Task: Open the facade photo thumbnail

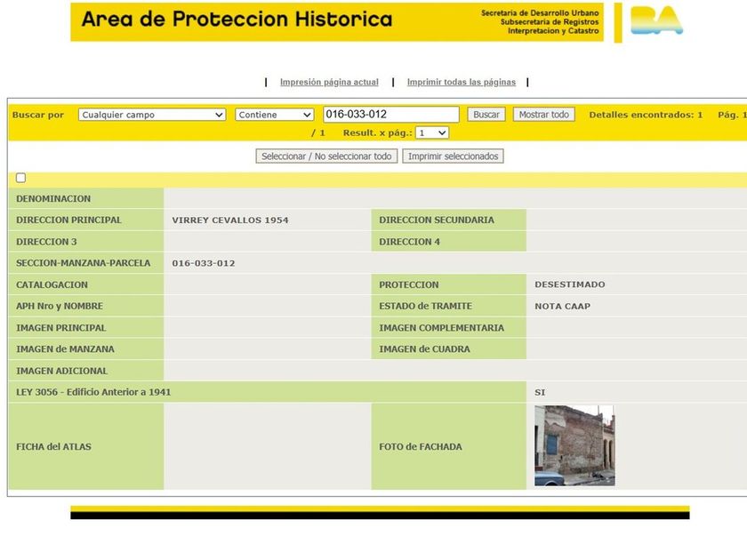Action: pos(574,445)
